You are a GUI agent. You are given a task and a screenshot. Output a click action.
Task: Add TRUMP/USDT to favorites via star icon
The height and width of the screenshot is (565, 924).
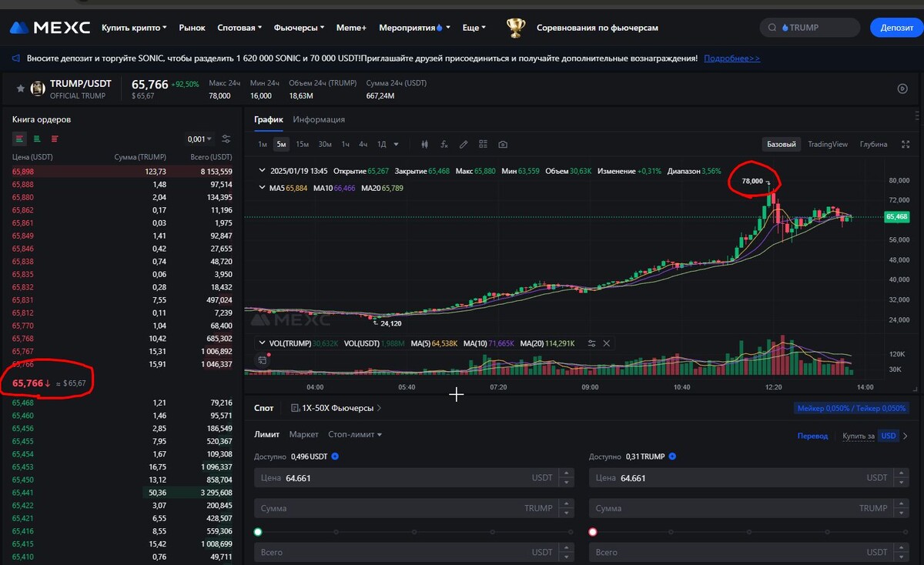[x=20, y=89]
